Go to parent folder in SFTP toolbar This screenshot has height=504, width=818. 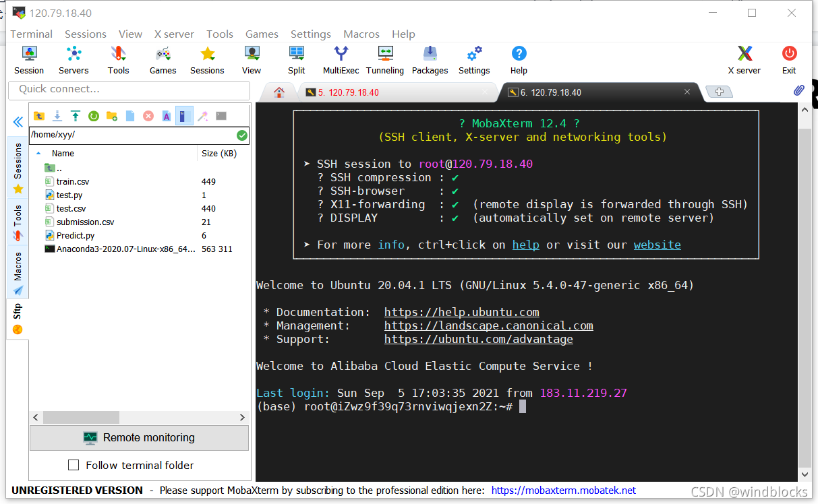(39, 116)
